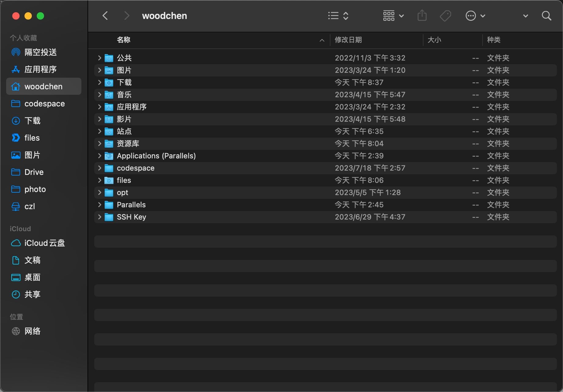Click the search magnifier icon

pyautogui.click(x=546, y=16)
